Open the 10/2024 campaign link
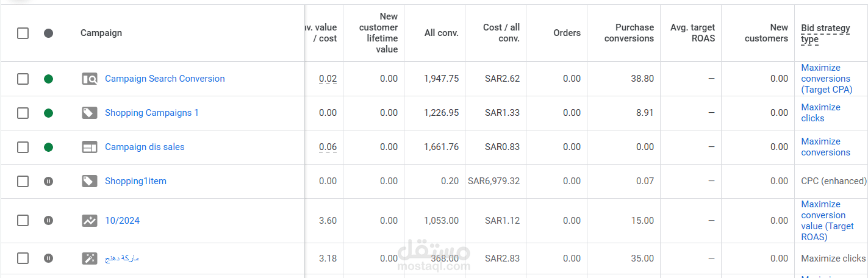The width and height of the screenshot is (868, 278). [x=122, y=221]
